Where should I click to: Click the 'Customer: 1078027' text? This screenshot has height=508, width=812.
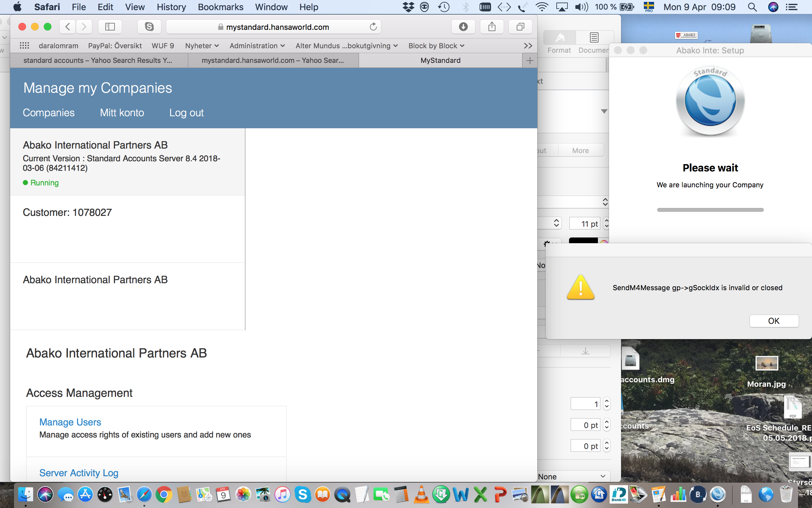(67, 212)
